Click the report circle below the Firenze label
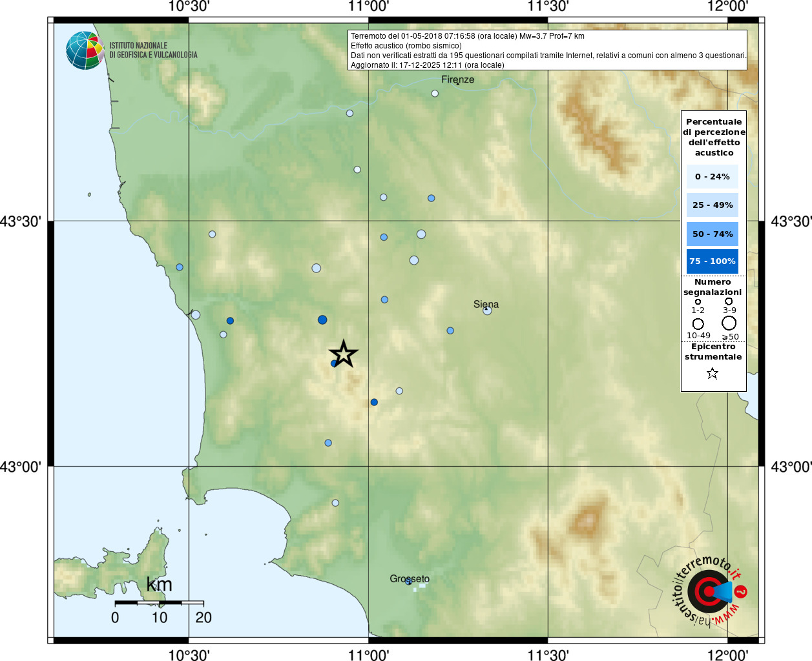The height and width of the screenshot is (661, 812). (x=435, y=93)
